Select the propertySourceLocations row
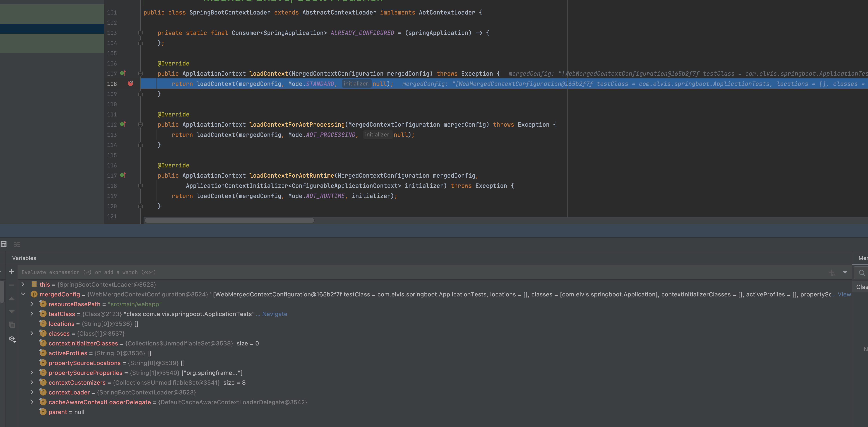Image resolution: width=868 pixels, height=427 pixels. pos(435,363)
